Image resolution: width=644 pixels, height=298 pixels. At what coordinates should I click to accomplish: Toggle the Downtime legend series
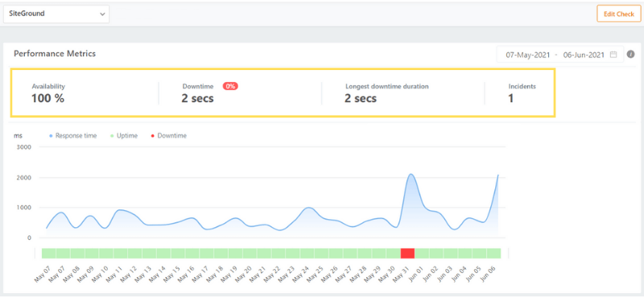[x=169, y=135]
